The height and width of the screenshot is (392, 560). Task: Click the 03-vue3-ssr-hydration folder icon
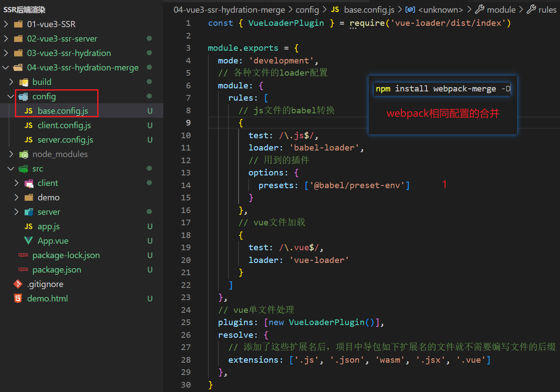point(18,53)
